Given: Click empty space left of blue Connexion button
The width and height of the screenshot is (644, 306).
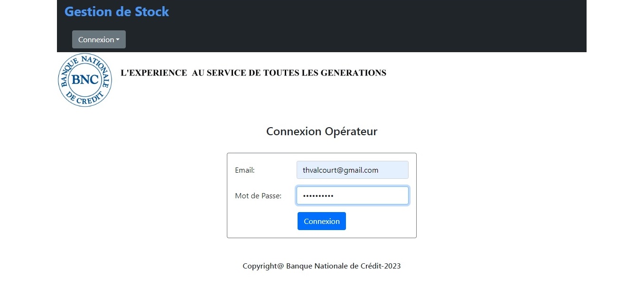Looking at the screenshot, I should [x=261, y=222].
